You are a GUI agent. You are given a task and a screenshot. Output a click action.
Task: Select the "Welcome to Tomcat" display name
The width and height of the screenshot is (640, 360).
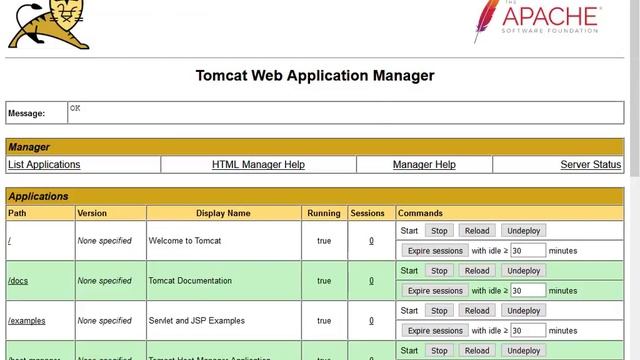pyautogui.click(x=185, y=241)
